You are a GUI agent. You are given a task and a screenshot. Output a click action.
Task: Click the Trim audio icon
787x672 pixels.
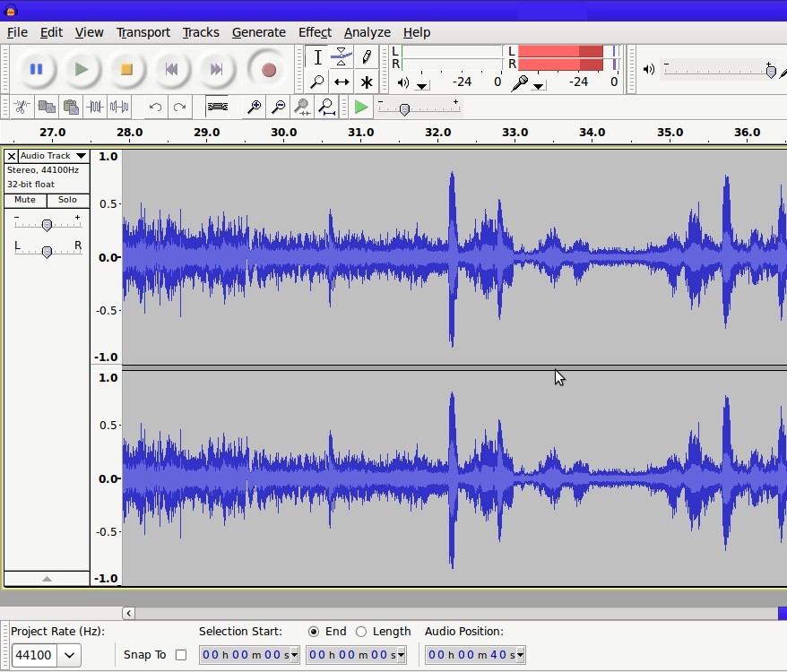(x=95, y=107)
